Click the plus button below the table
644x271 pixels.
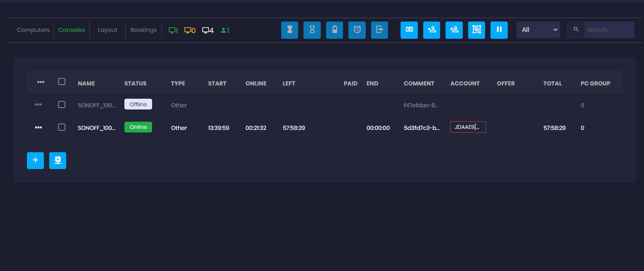point(35,160)
